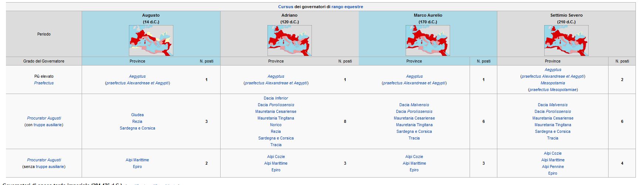Open Giudea in the Augusto column
Screen dimensions: 644x185
pos(137,115)
